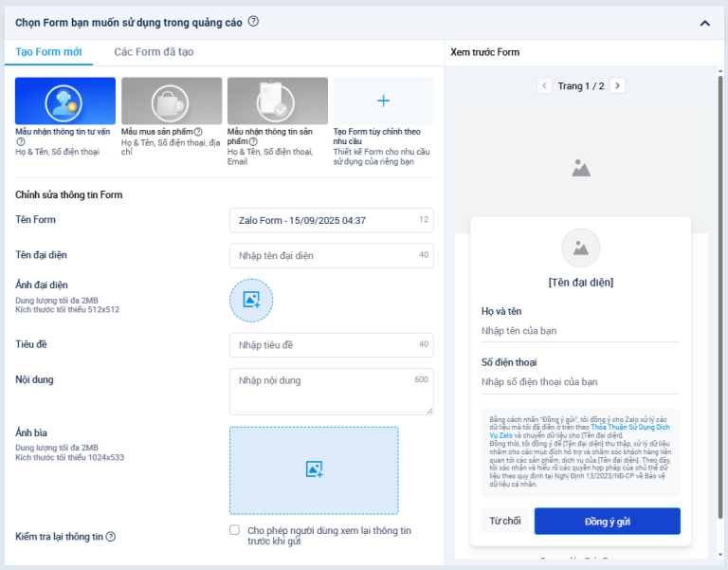This screenshot has height=570, width=728.
Task: Click help icon beside Kiểm tra lại thông tin
Action: pyautogui.click(x=111, y=537)
